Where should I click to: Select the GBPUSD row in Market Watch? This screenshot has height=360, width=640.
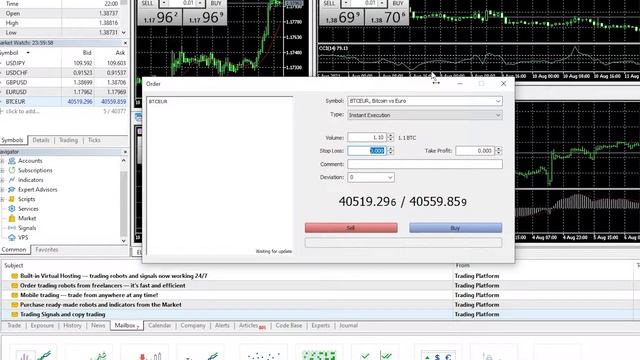tap(64, 82)
